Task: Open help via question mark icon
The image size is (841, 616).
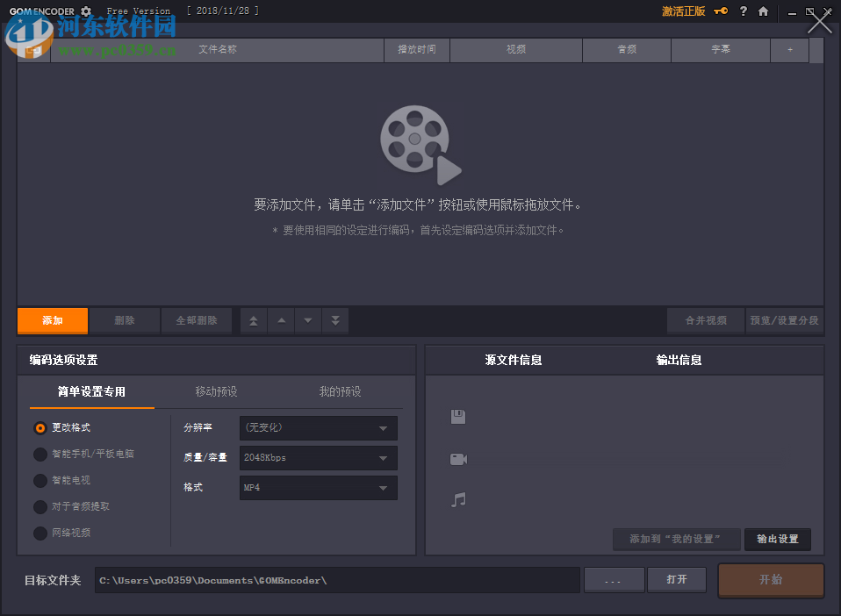Action: tap(743, 11)
